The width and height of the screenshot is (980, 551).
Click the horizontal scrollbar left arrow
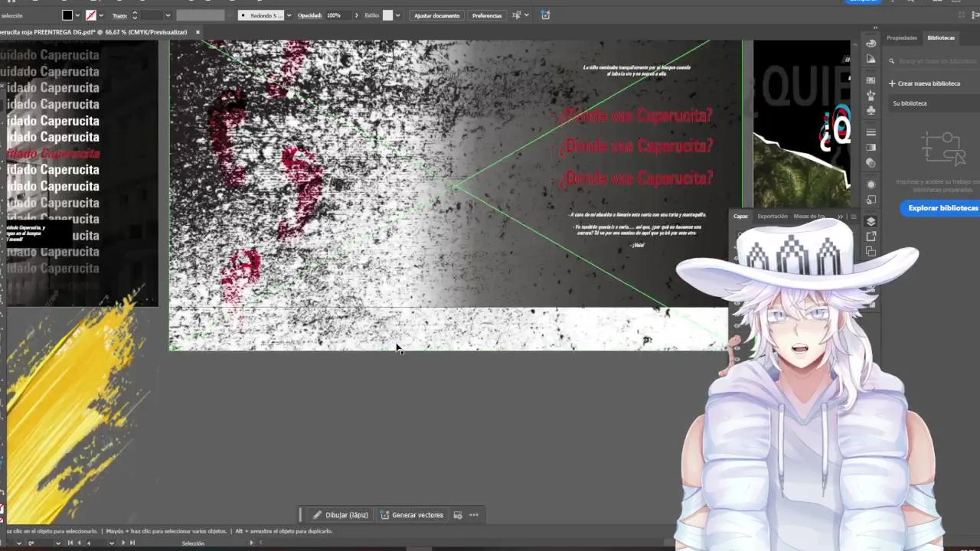click(260, 543)
